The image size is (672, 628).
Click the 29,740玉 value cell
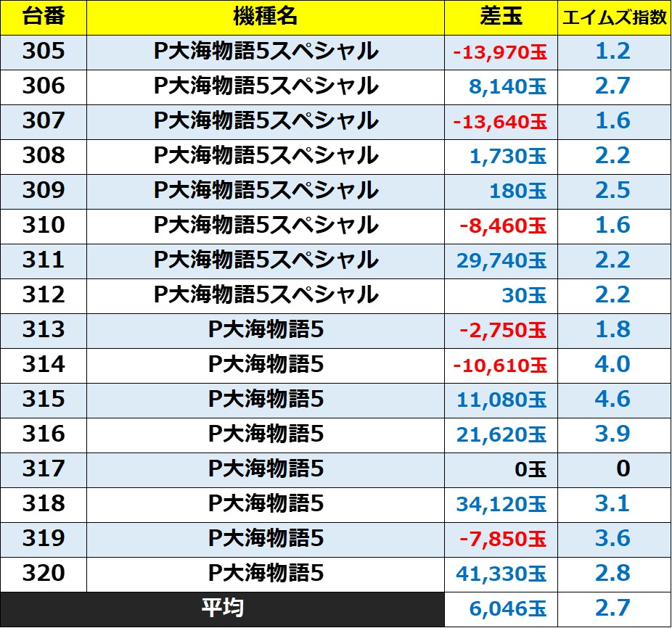(501, 261)
